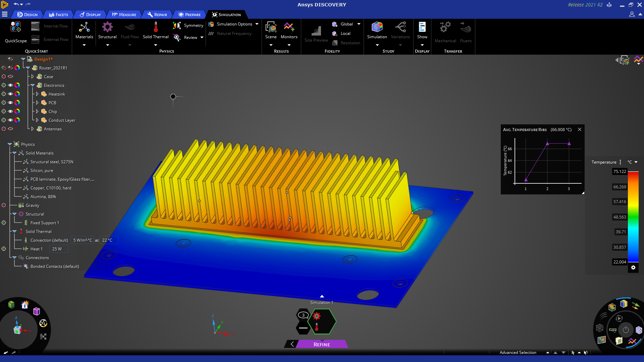Open the Simulation Options dropdown
The image size is (644, 362).
[x=257, y=24]
